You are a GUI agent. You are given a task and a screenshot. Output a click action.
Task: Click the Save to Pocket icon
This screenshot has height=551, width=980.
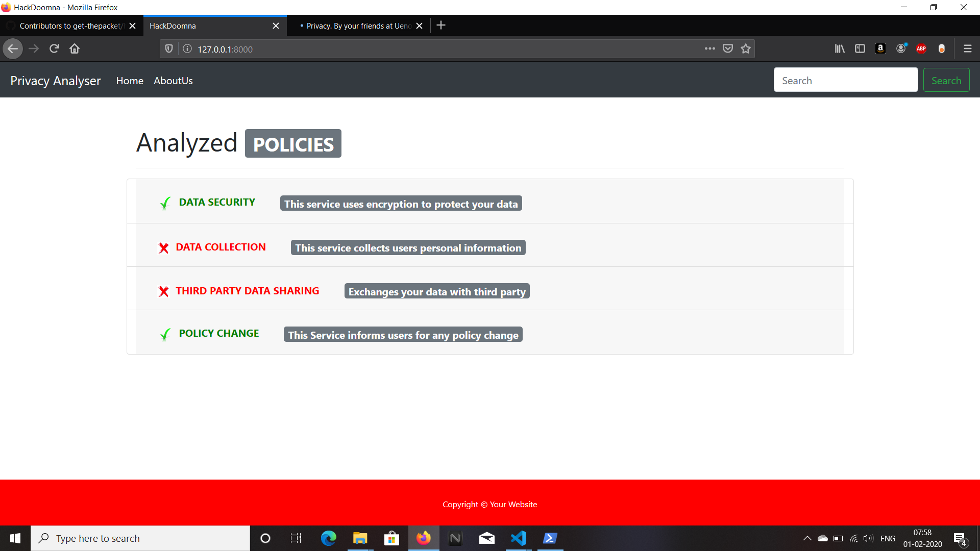tap(728, 48)
